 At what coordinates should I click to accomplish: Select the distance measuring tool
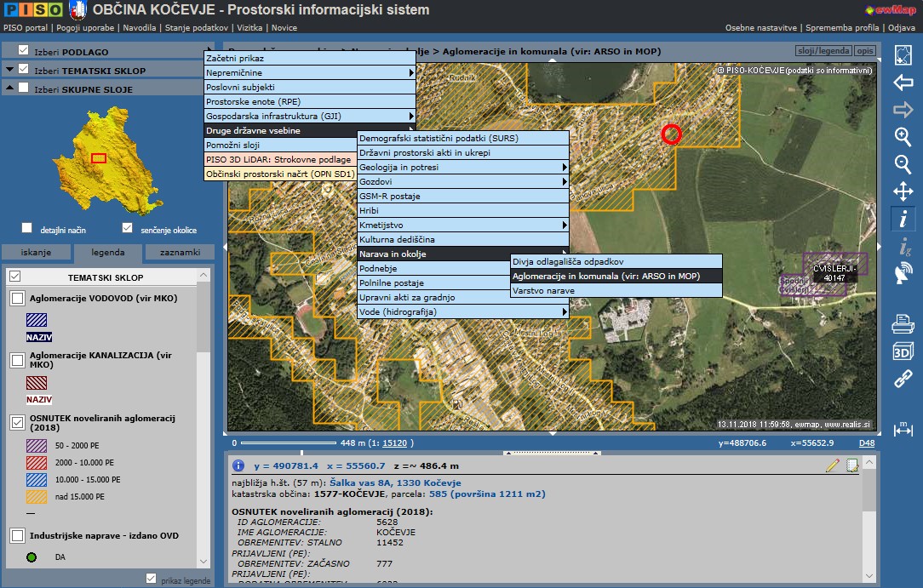(x=903, y=429)
